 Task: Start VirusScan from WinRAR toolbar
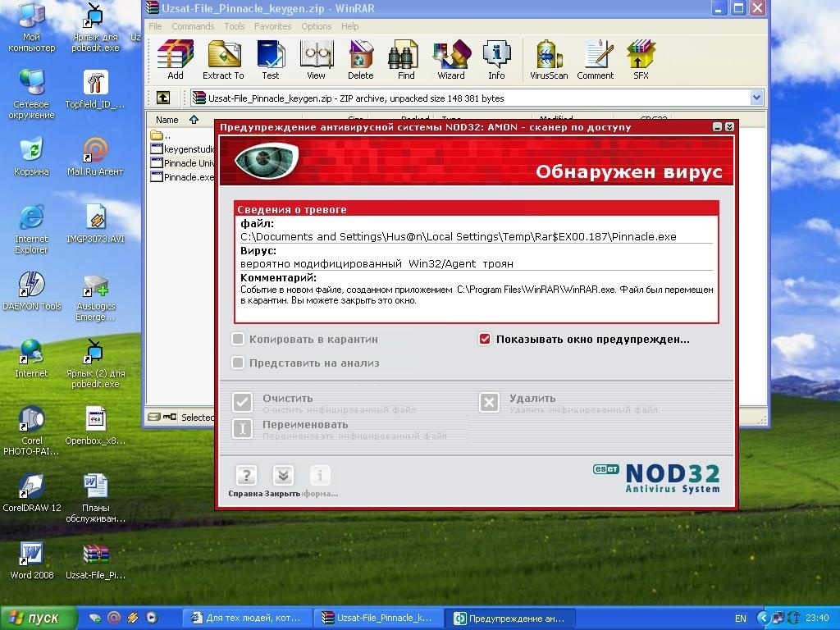pos(549,59)
